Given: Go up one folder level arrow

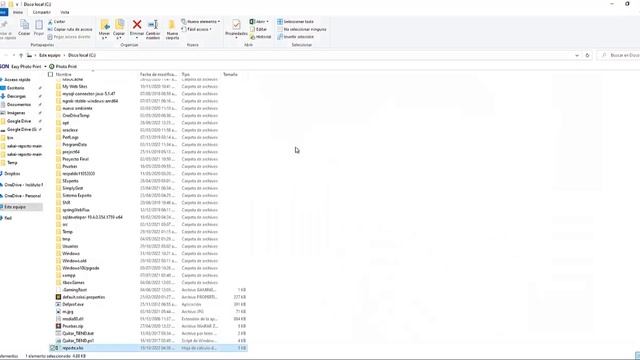Looking at the screenshot, I should click(x=21, y=55).
